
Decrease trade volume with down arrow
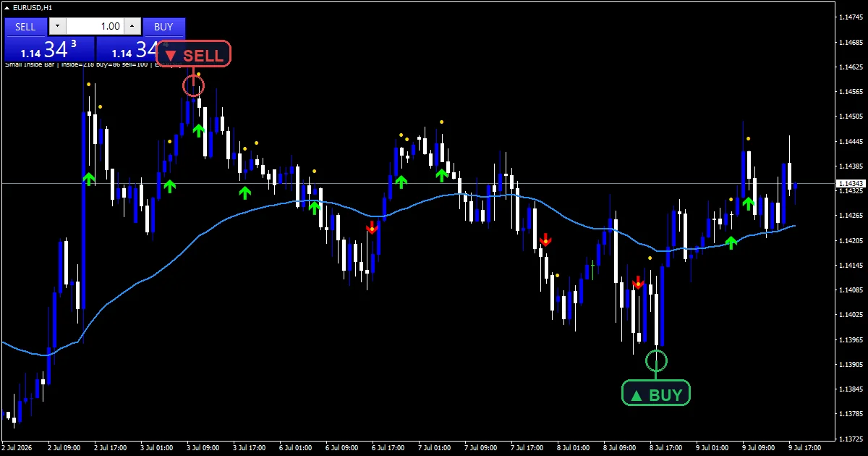pyautogui.click(x=58, y=27)
